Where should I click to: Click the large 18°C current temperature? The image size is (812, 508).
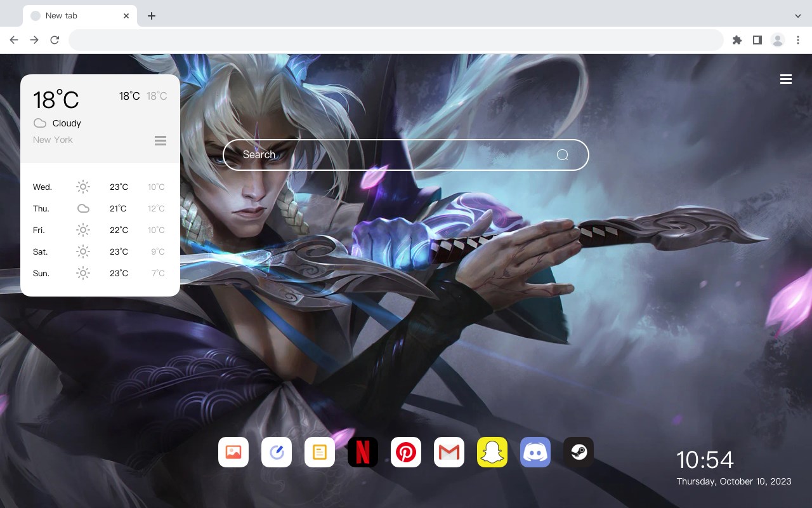coord(56,100)
